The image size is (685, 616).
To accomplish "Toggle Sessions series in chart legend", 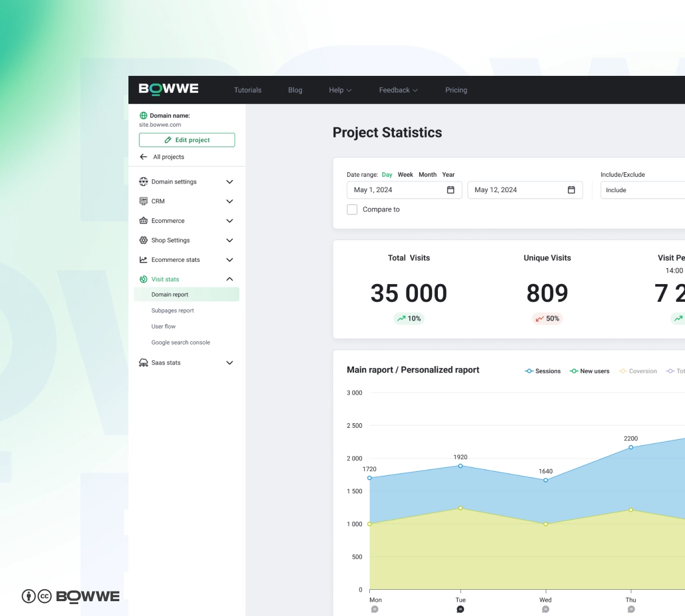I will click(x=542, y=371).
